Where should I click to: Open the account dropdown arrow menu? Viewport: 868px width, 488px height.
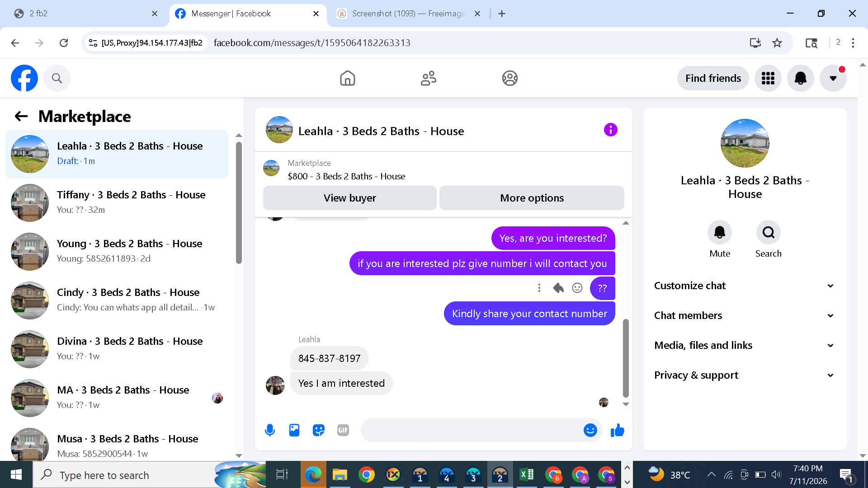point(833,78)
